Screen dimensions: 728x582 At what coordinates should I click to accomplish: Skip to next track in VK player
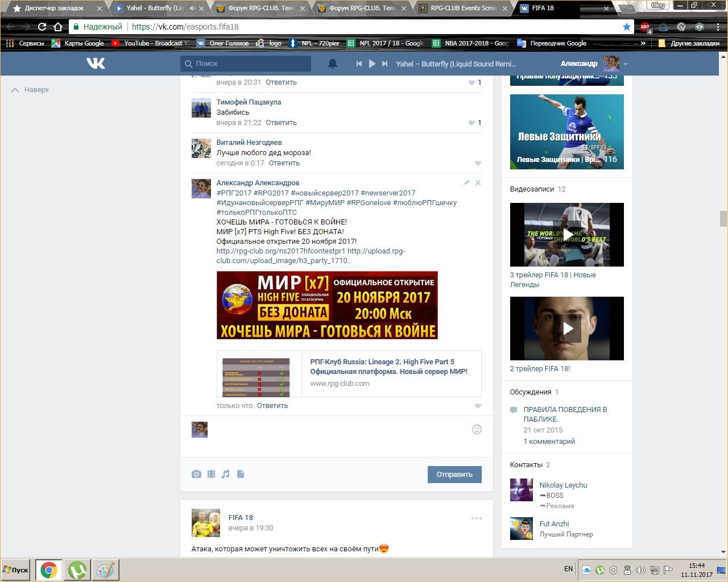tap(385, 64)
